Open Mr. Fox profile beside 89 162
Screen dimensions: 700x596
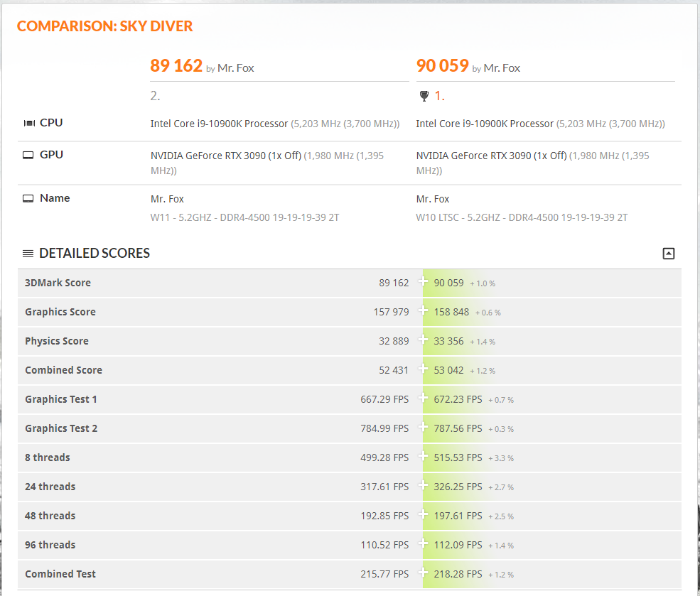click(236, 67)
